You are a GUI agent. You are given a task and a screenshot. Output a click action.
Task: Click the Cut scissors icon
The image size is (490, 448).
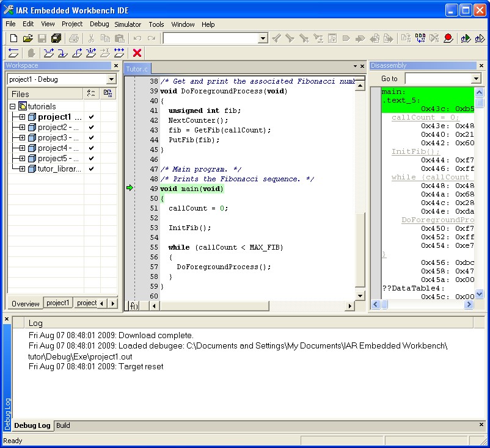pyautogui.click(x=91, y=38)
